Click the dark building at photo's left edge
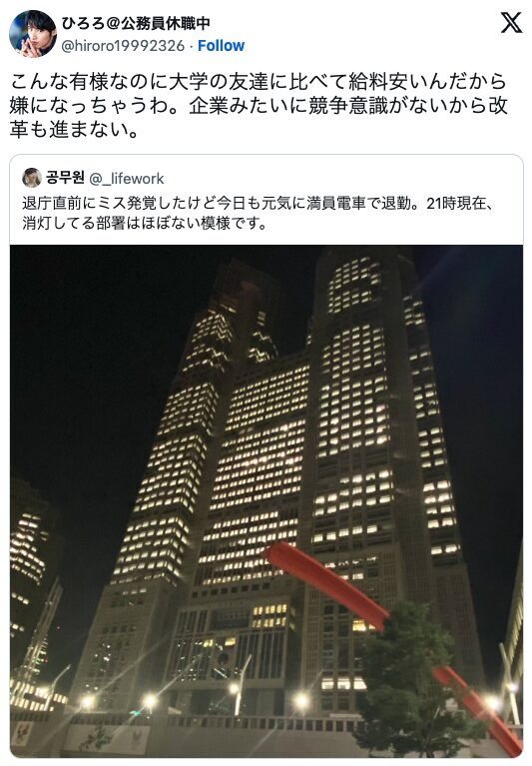The image size is (532, 766). (x=34, y=586)
